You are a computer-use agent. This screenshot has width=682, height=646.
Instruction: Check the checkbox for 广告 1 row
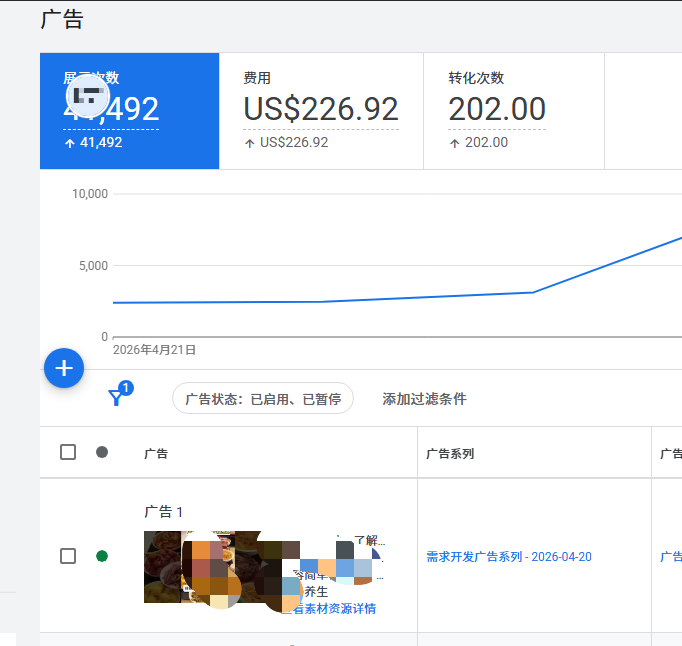tap(68, 556)
